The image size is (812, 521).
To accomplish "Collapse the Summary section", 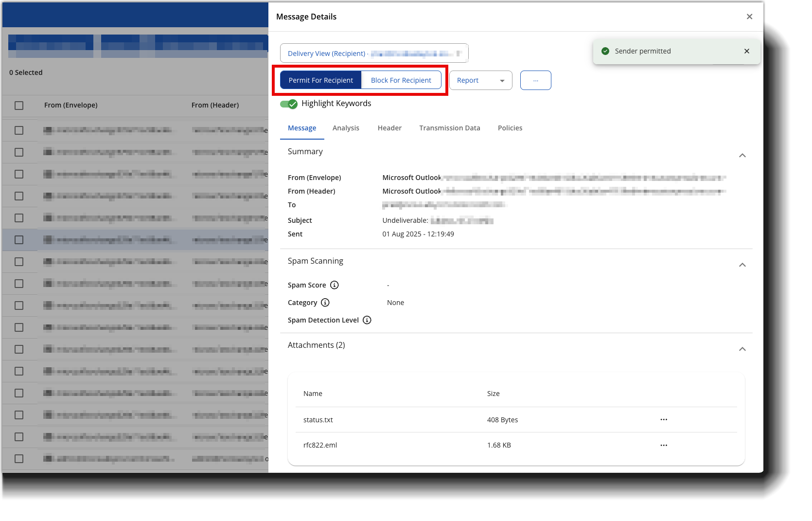I will [x=742, y=156].
